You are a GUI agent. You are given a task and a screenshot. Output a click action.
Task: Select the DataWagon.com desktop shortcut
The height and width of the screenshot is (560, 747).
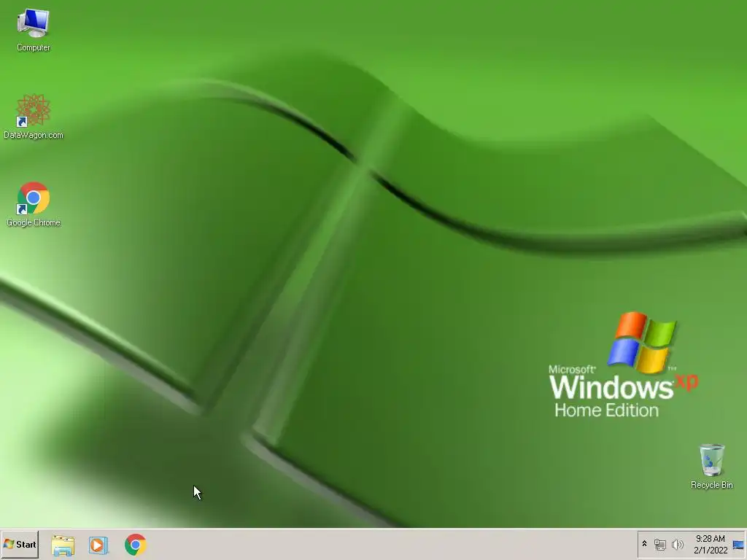33,117
